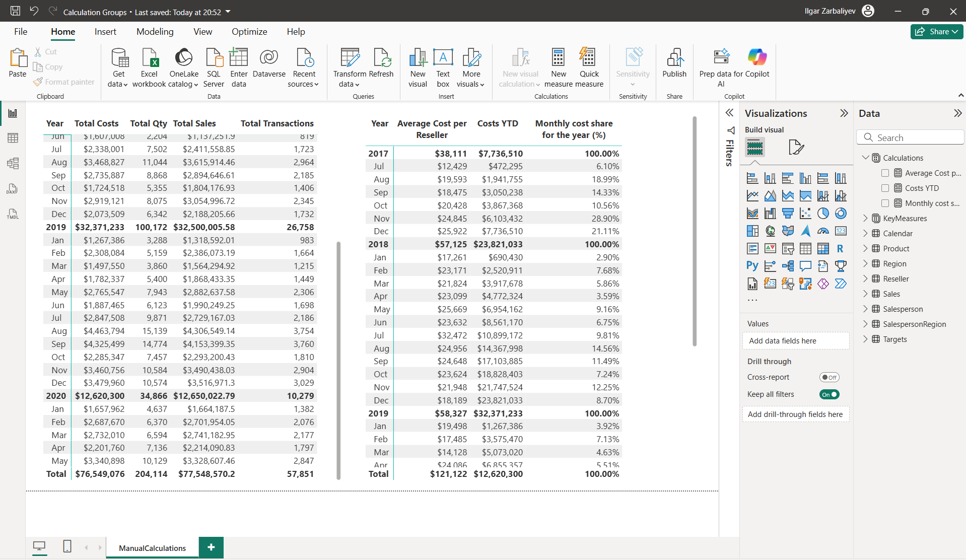Insert a New visual
This screenshot has width=966, height=560.
pos(418,68)
